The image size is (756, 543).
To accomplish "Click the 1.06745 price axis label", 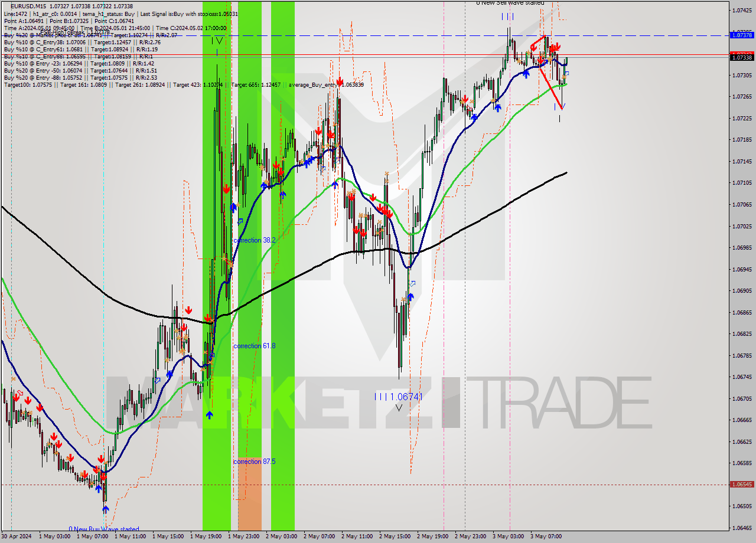I will pyautogui.click(x=742, y=377).
